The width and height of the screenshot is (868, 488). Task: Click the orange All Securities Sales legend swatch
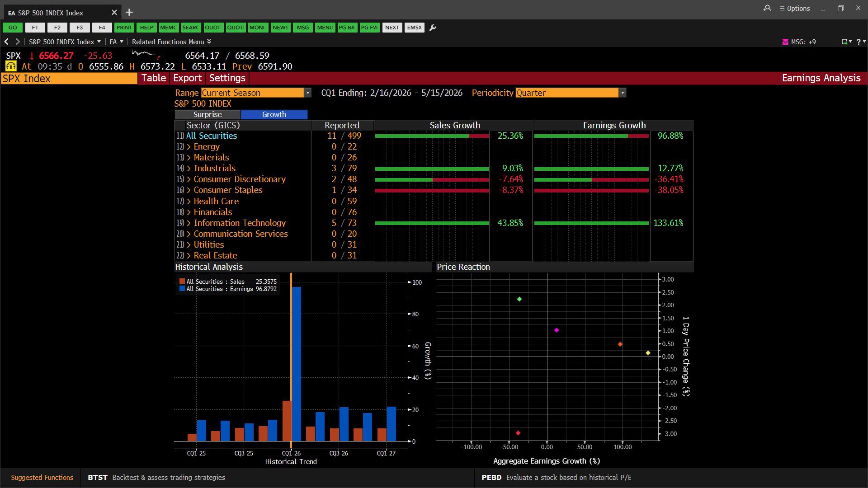182,281
